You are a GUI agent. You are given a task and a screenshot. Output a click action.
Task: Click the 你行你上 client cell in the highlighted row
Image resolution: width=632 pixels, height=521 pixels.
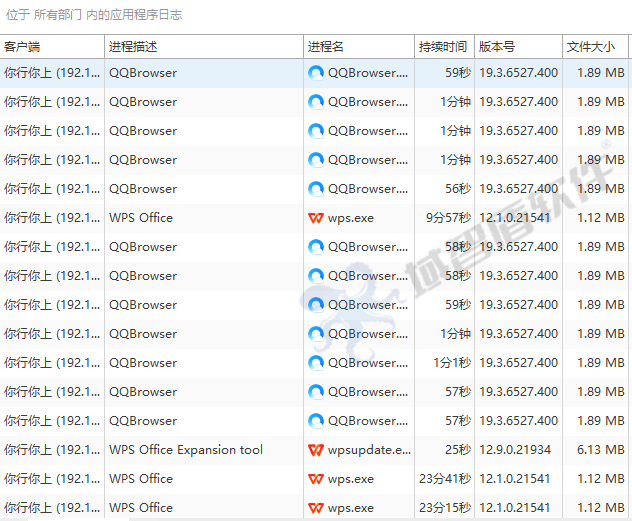pyautogui.click(x=52, y=73)
